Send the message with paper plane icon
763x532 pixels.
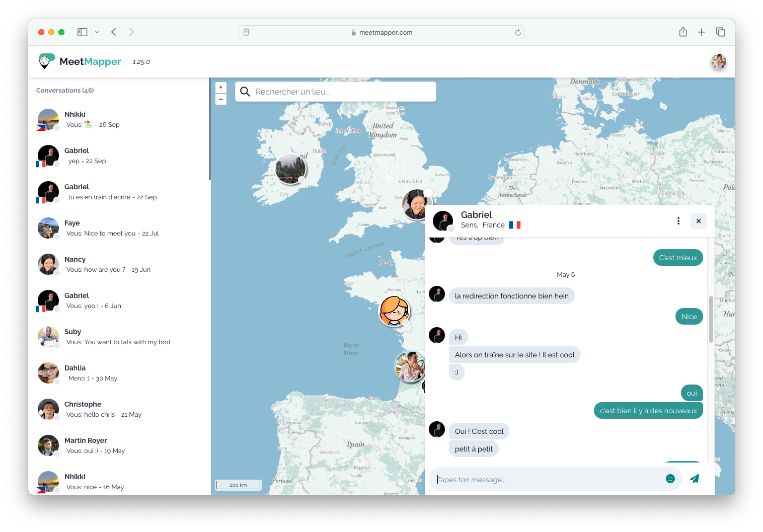coord(695,479)
